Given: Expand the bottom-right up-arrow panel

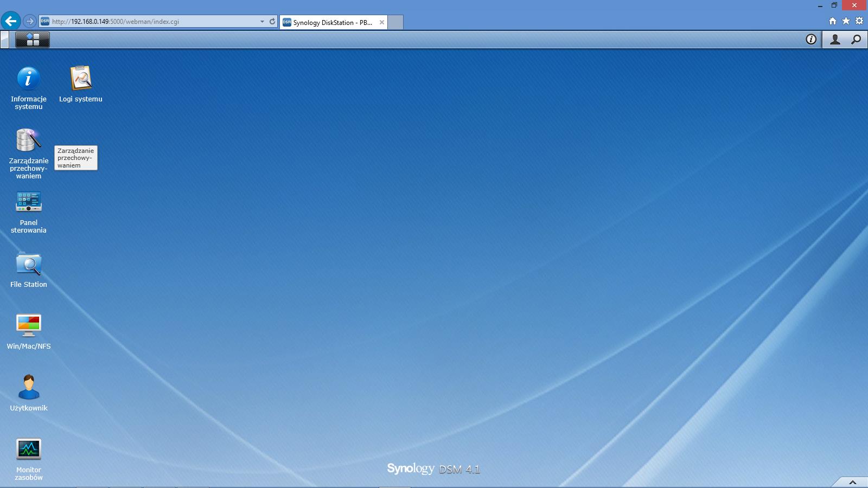Looking at the screenshot, I should [852, 482].
